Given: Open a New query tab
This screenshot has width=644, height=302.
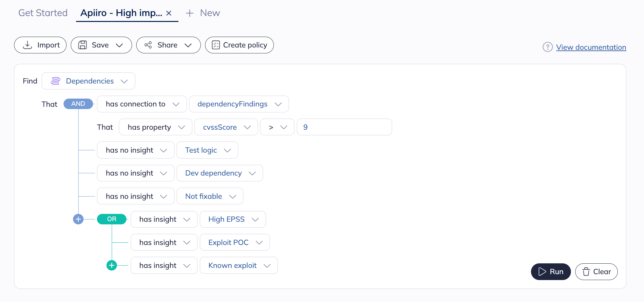Looking at the screenshot, I should point(203,13).
